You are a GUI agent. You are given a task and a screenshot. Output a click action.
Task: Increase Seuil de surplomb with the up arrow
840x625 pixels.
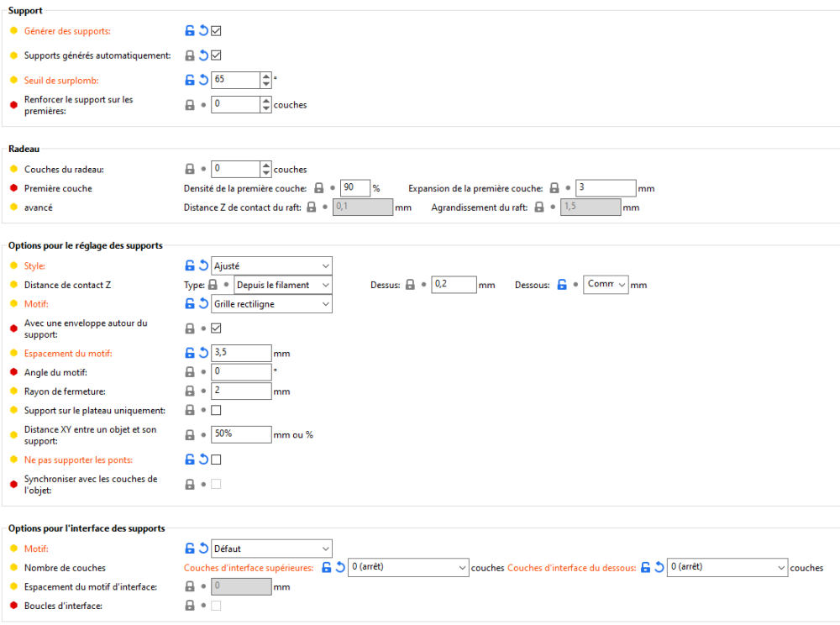[266, 76]
